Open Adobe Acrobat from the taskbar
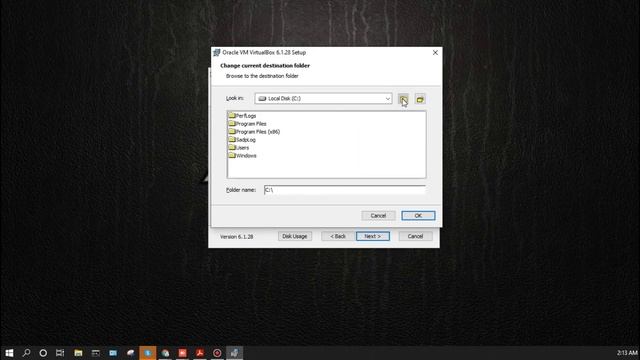 click(200, 353)
